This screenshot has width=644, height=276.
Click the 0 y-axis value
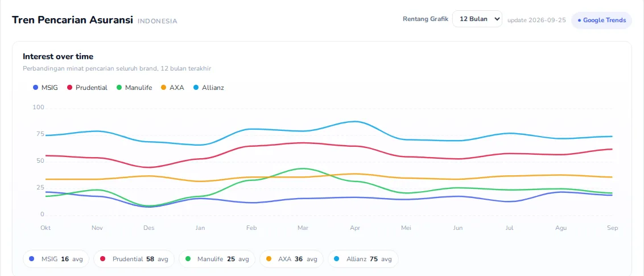[x=42, y=215]
